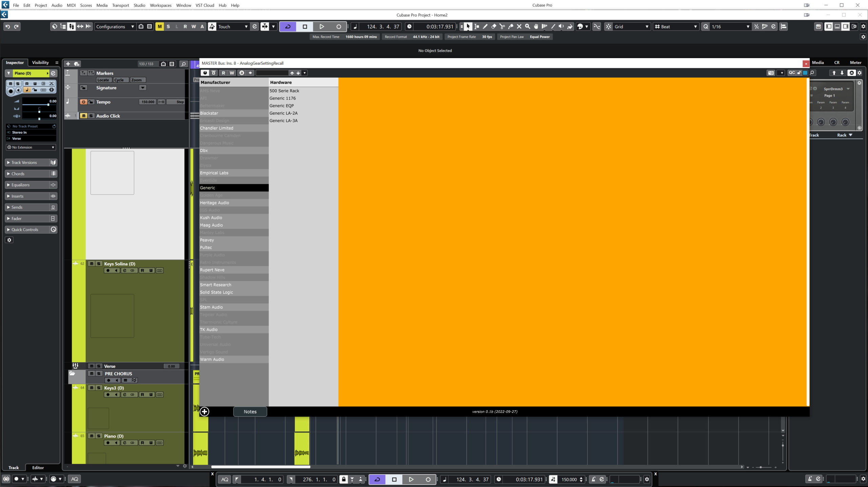Select the Draw pencil tool
Viewport: 868px width, 487px height.
(485, 26)
